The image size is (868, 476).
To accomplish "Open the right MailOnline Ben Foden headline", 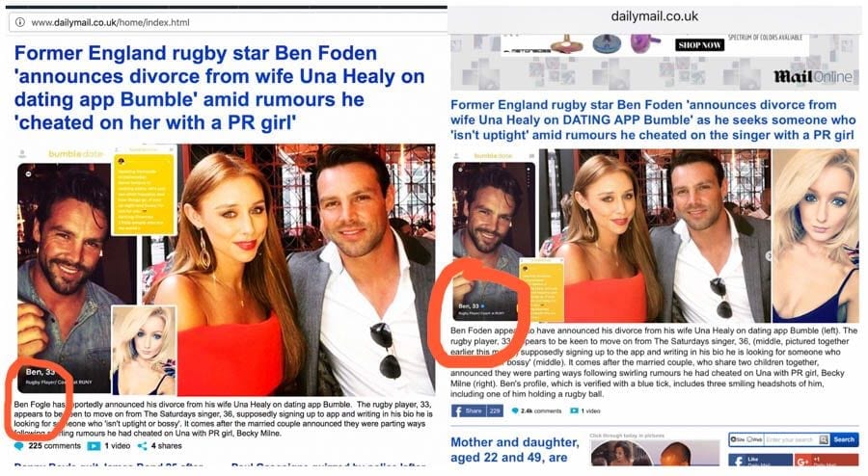I will click(x=653, y=120).
